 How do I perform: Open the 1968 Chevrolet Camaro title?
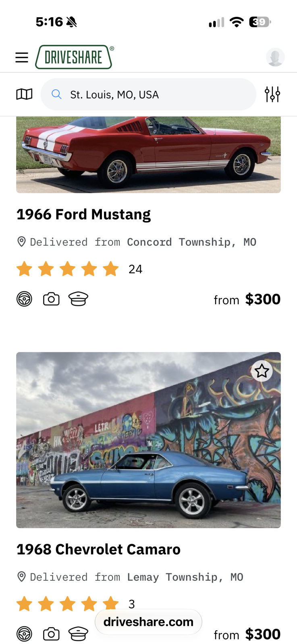pyautogui.click(x=98, y=549)
